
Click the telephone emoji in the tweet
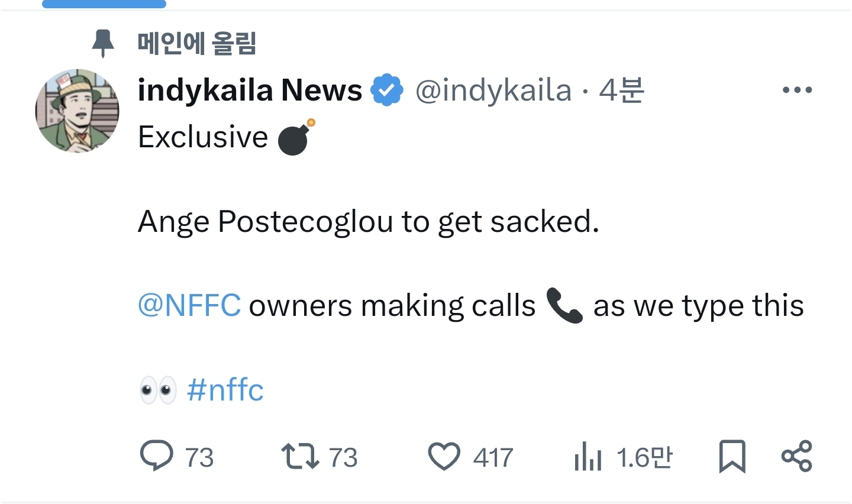pyautogui.click(x=564, y=305)
